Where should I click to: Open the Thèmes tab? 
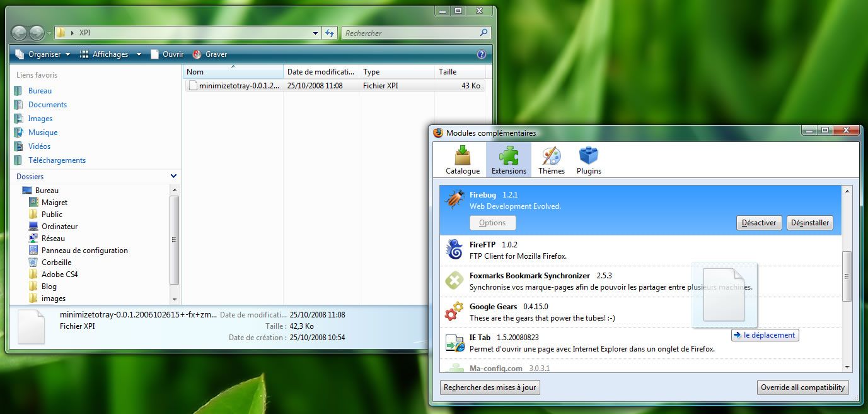pos(552,160)
